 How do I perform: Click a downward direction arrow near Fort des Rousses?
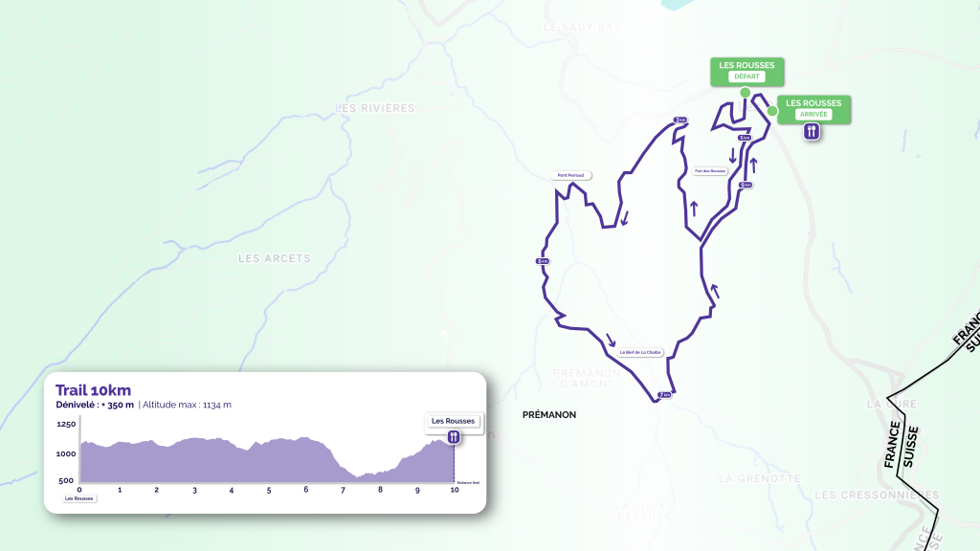pos(733,157)
